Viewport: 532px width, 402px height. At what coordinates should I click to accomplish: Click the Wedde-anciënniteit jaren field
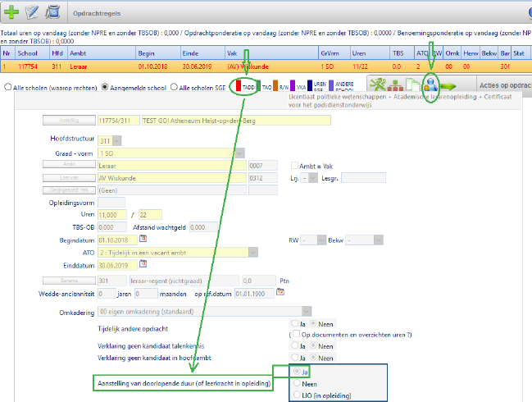(x=107, y=294)
